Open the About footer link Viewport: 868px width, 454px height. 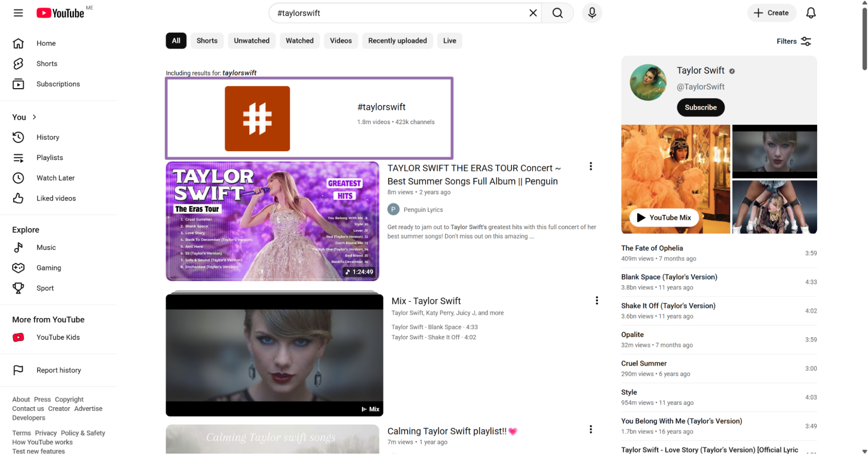(21, 400)
